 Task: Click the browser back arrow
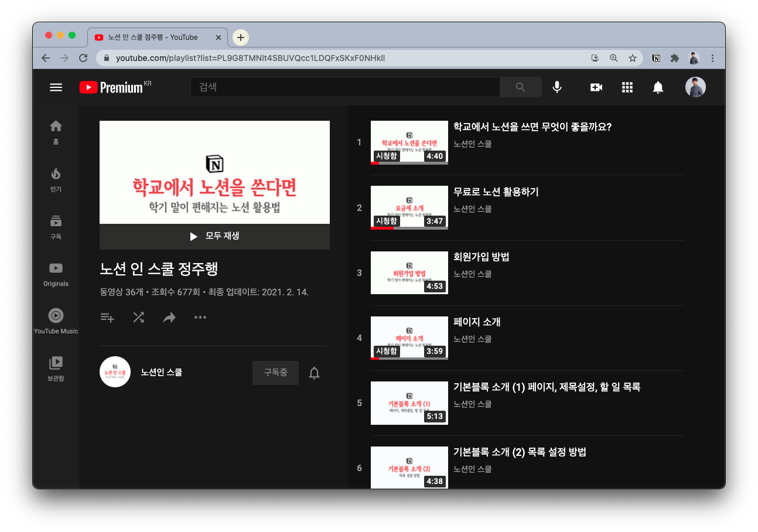coord(46,58)
